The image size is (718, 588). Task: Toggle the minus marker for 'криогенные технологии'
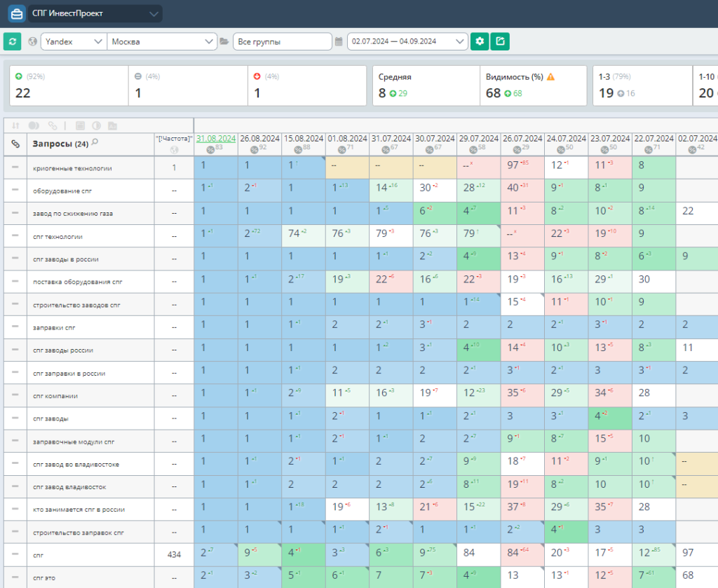pyautogui.click(x=15, y=167)
